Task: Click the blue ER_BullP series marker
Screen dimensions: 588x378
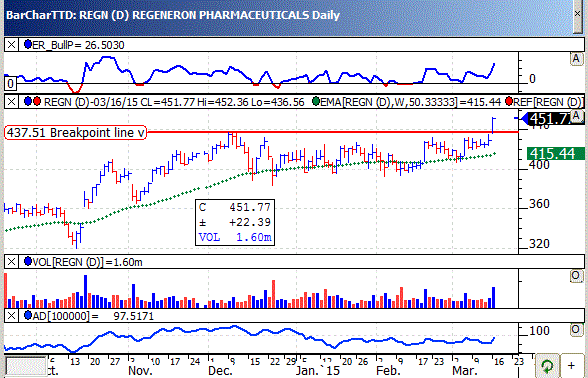Action: point(28,45)
